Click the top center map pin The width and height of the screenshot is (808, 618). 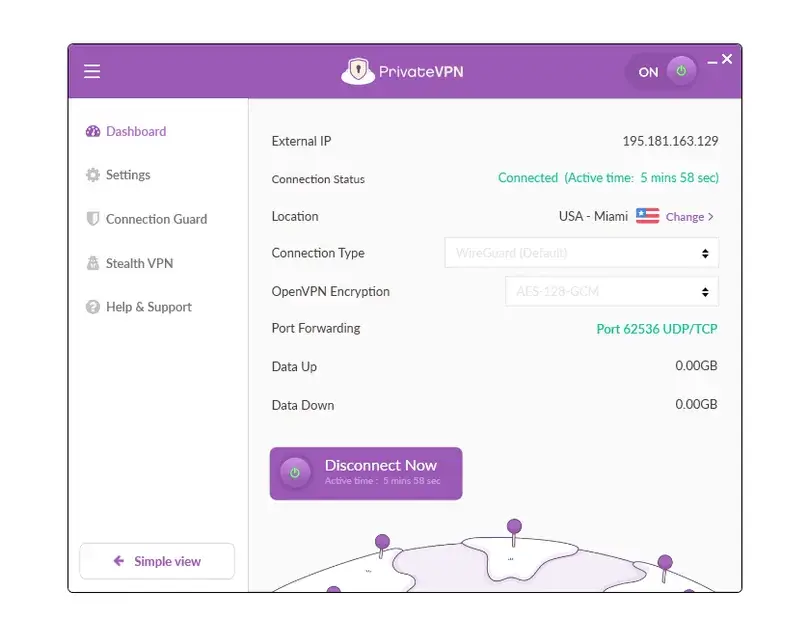click(514, 532)
